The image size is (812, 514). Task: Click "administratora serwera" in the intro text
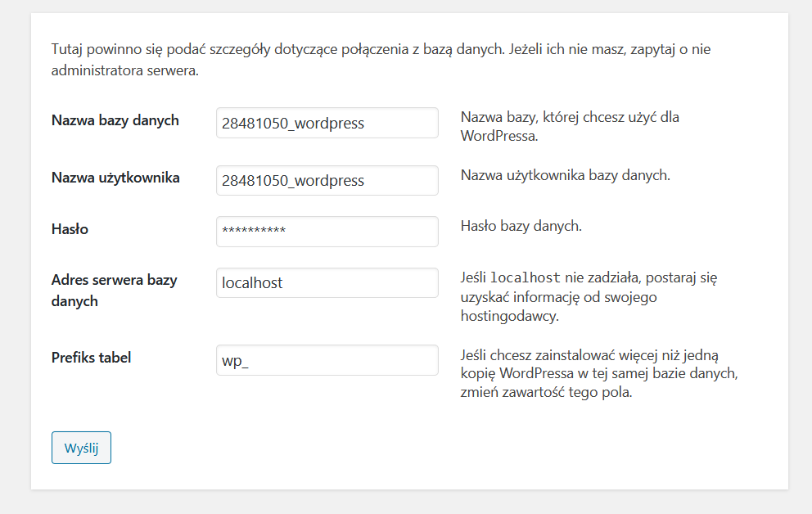124,70
